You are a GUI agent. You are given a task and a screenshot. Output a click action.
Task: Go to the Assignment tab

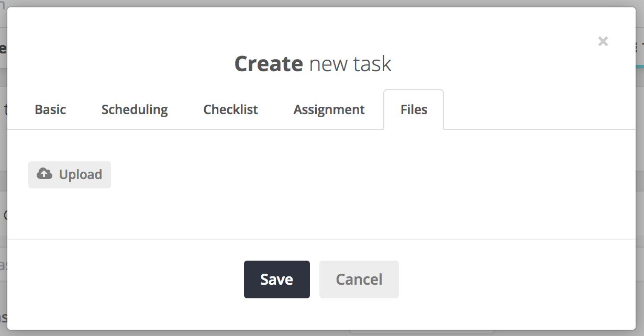(329, 109)
